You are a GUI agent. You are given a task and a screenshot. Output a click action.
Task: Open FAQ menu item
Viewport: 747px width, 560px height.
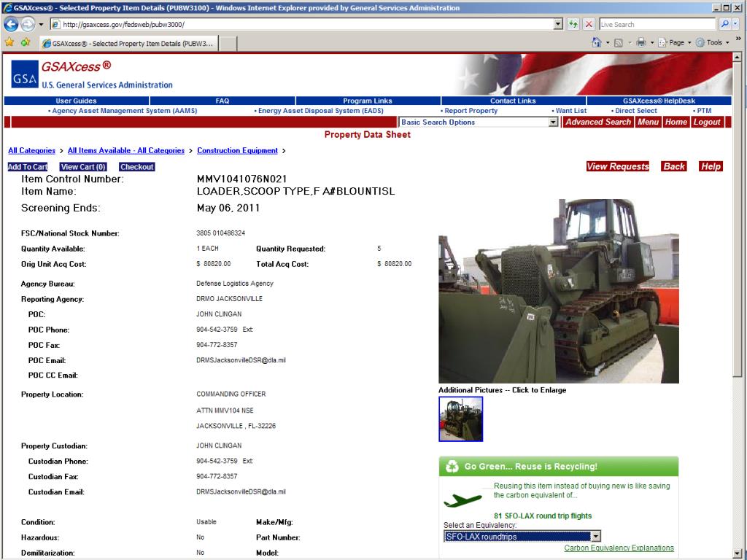point(222,101)
